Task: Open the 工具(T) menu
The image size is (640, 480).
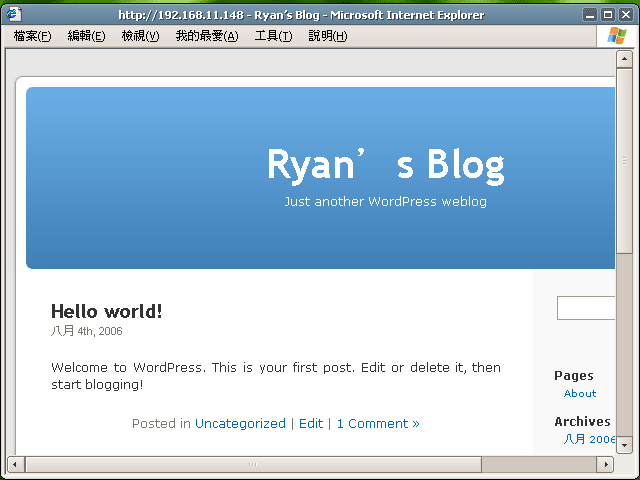Action: [273, 36]
